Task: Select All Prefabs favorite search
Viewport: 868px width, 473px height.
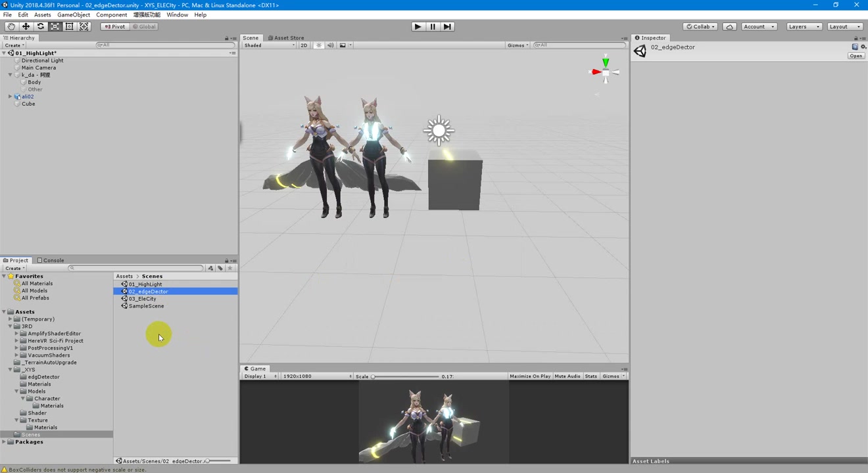Action: pos(35,298)
